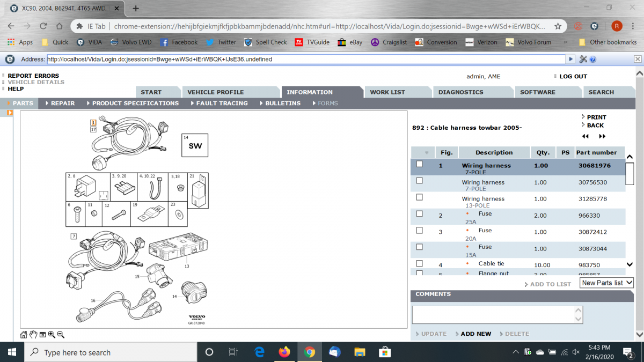Zoom out of the parts diagram
The image size is (644, 362).
point(61,335)
